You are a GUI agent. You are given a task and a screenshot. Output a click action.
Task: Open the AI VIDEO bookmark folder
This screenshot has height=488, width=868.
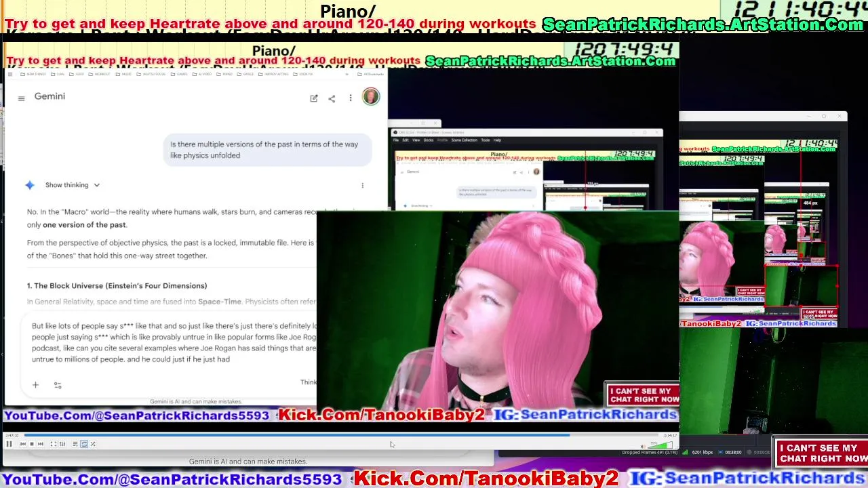tap(202, 74)
